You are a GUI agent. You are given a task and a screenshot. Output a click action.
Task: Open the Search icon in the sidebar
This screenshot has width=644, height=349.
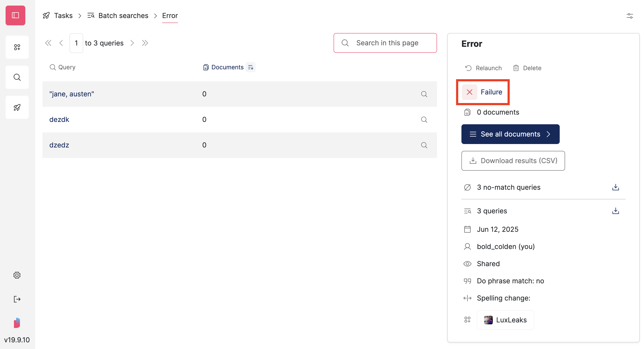coord(17,77)
